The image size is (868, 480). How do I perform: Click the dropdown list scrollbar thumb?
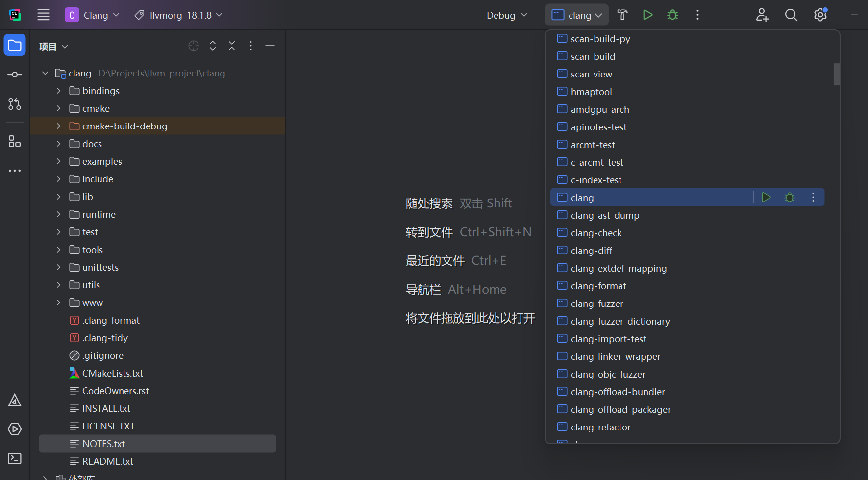click(837, 74)
